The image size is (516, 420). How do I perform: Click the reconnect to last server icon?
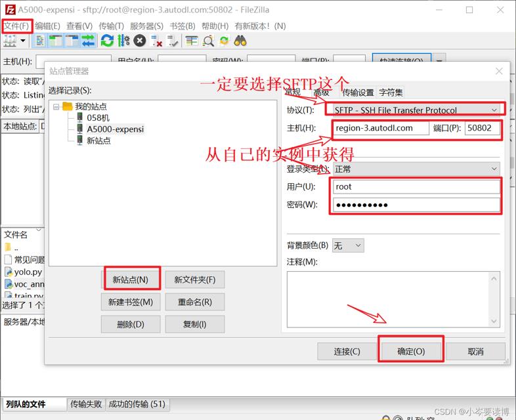click(173, 41)
